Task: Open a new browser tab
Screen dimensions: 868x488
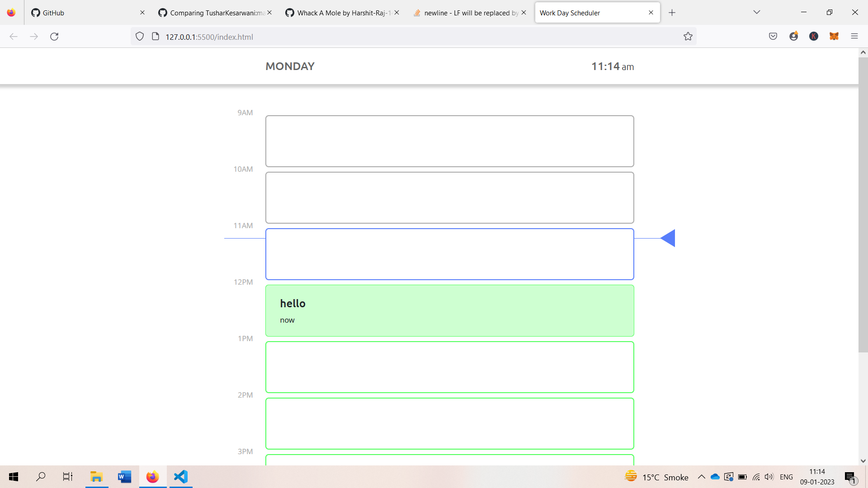Action: pyautogui.click(x=672, y=13)
